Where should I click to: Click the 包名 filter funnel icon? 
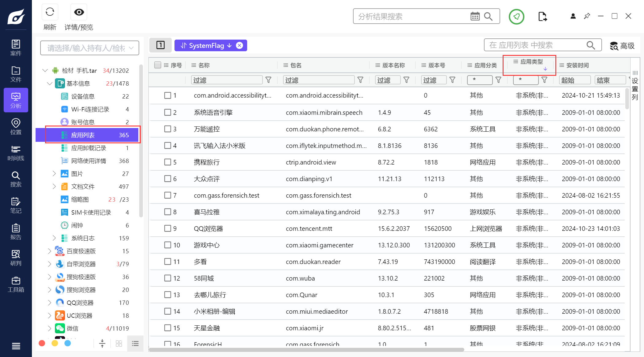pyautogui.click(x=360, y=80)
